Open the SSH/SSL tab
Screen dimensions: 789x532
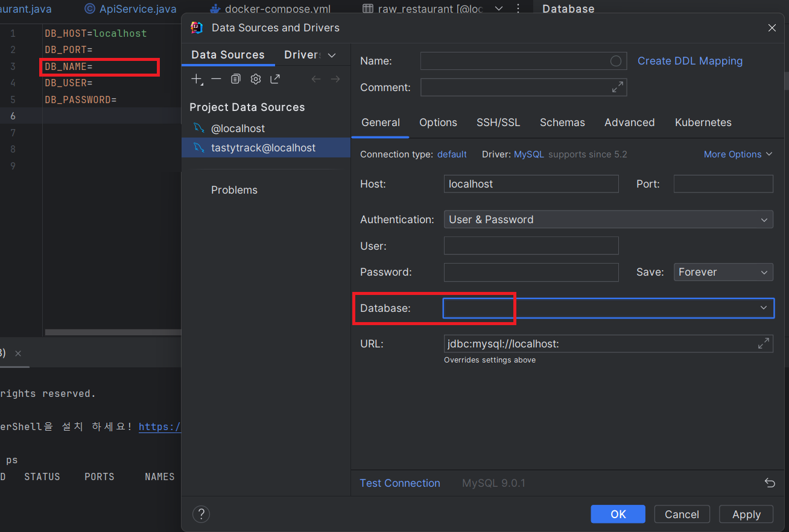(498, 122)
